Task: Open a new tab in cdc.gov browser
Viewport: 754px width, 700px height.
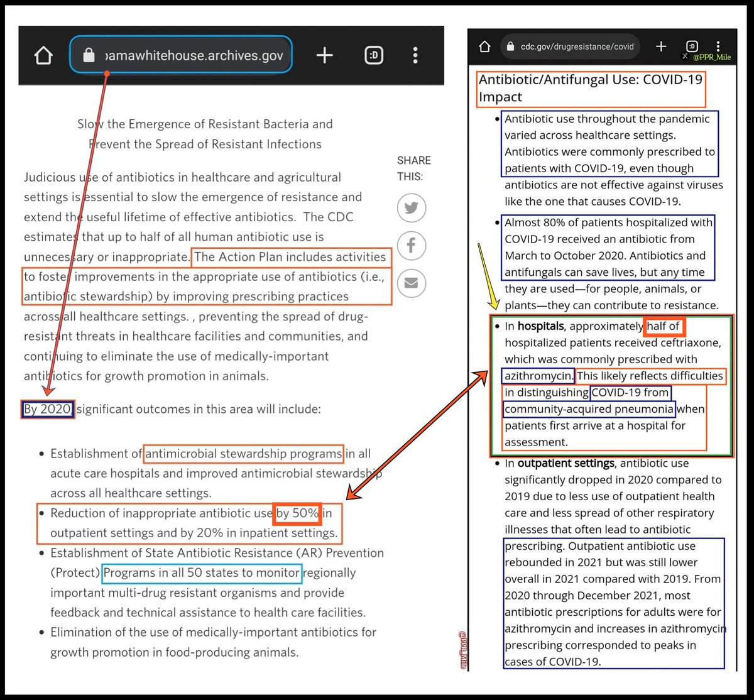Action: (x=661, y=46)
